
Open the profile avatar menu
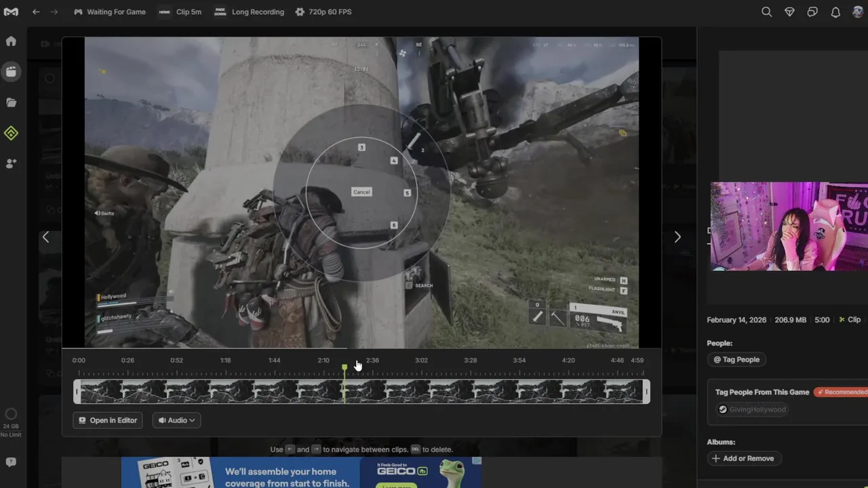point(858,12)
